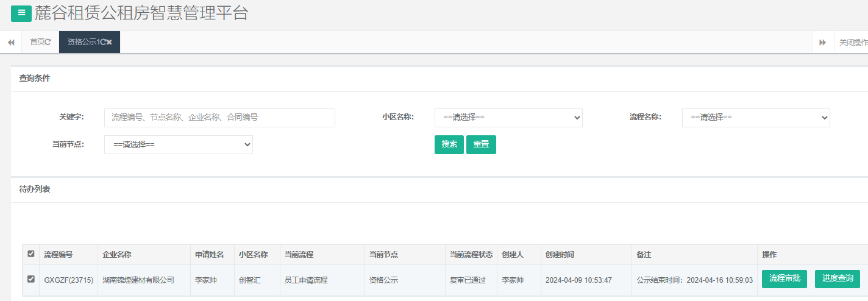This screenshot has height=301, width=868.
Task: Reset filters with the 重置 button
Action: tap(481, 144)
